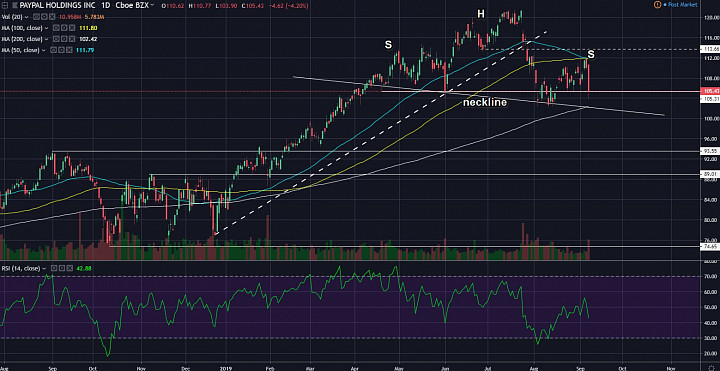
Task: Remove MA (200, close) from chart
Action: tap(72, 39)
